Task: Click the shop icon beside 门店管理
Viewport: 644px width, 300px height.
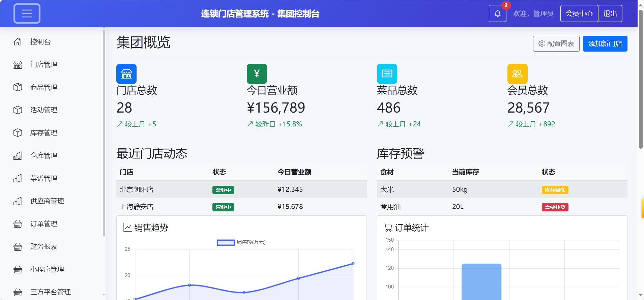Action: tap(18, 64)
